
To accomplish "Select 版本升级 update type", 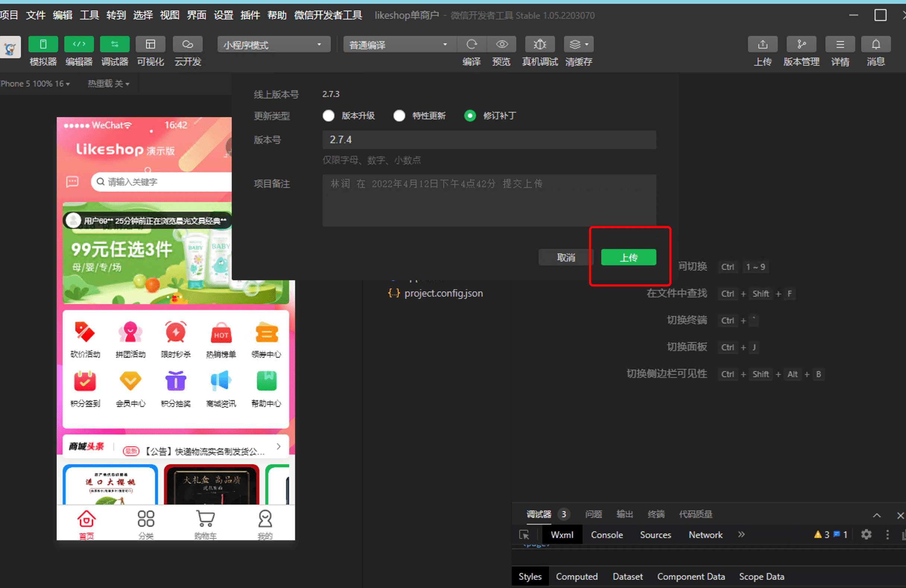I will pos(329,116).
